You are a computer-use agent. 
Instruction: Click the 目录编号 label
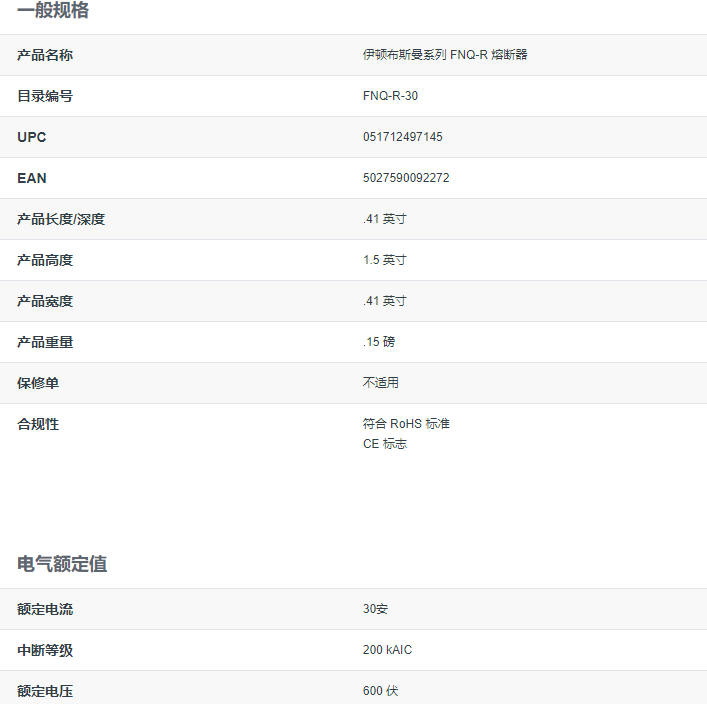click(45, 96)
